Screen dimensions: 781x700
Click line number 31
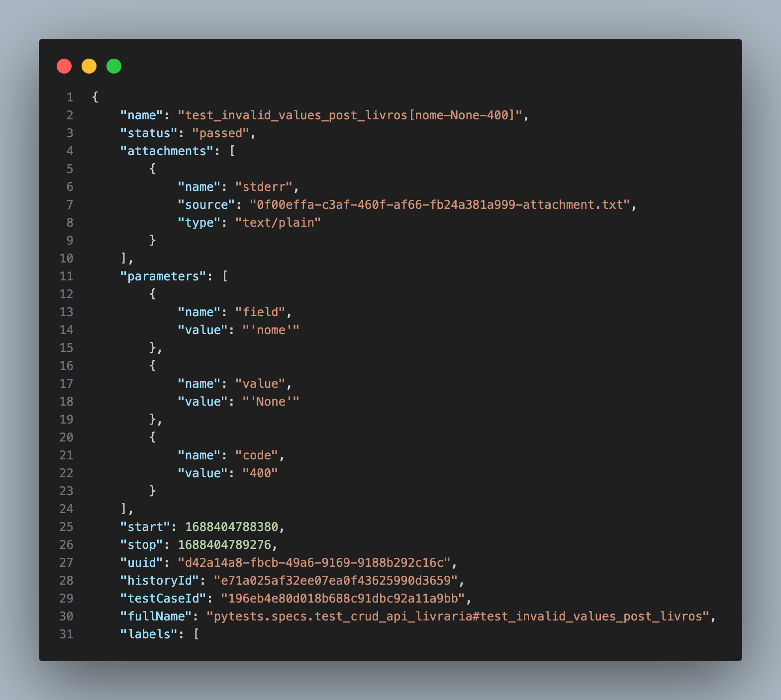tap(66, 634)
